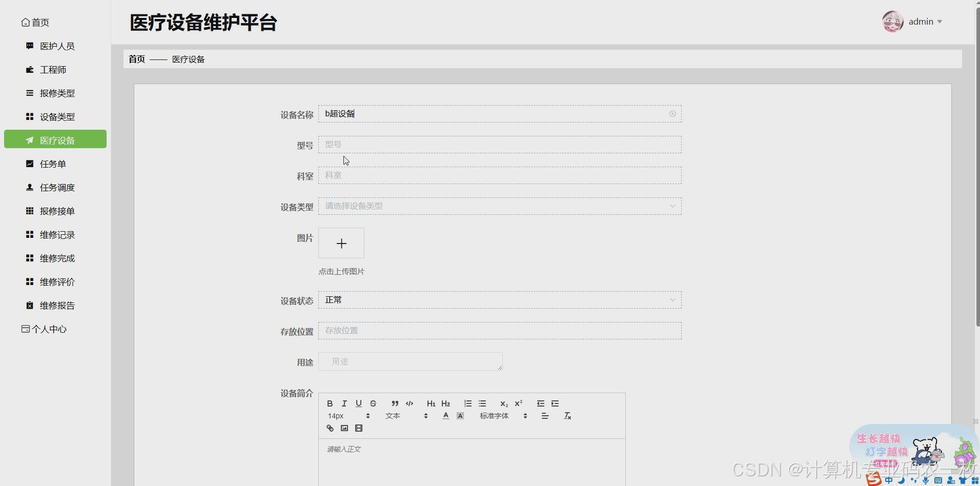The width and height of the screenshot is (980, 486).
Task: Click the admin avatar picture
Action: [892, 22]
